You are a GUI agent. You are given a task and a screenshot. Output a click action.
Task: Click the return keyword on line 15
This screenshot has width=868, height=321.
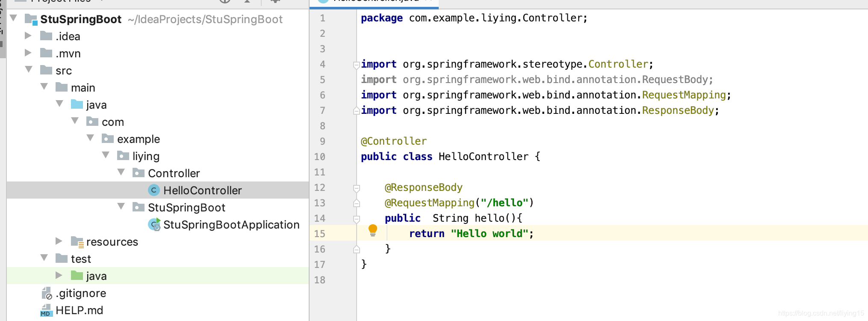pyautogui.click(x=427, y=234)
